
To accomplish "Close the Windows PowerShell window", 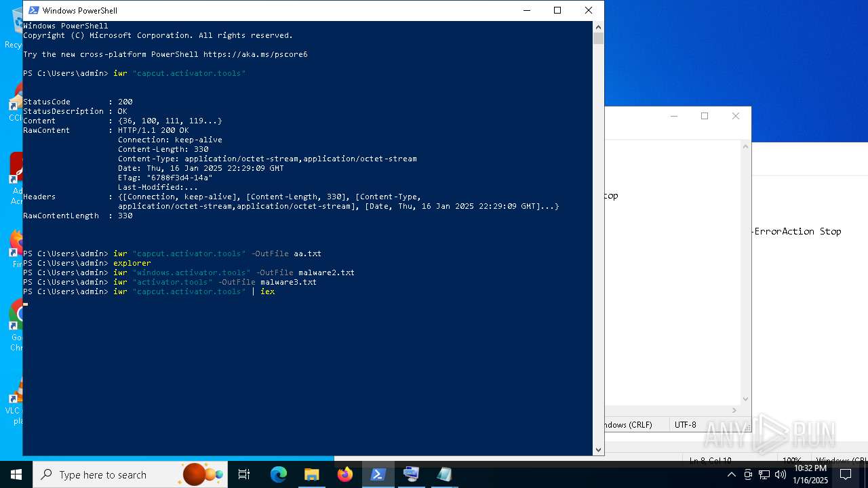I will [589, 10].
